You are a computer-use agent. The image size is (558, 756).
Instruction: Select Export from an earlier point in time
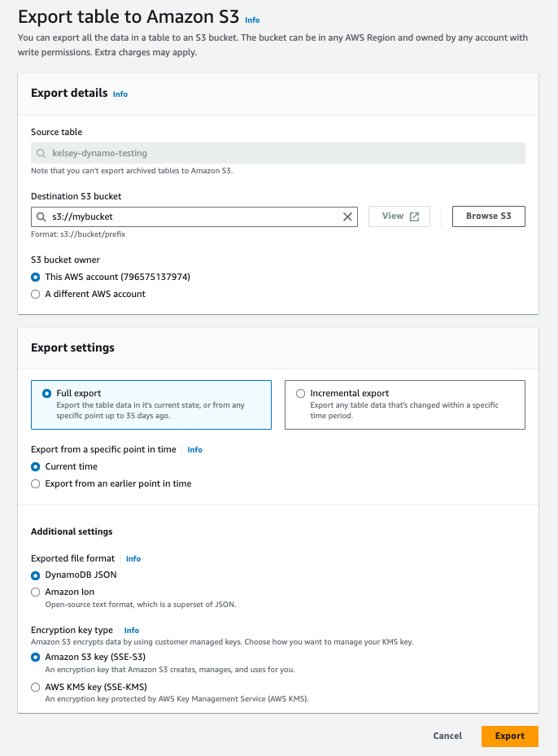pyautogui.click(x=35, y=483)
